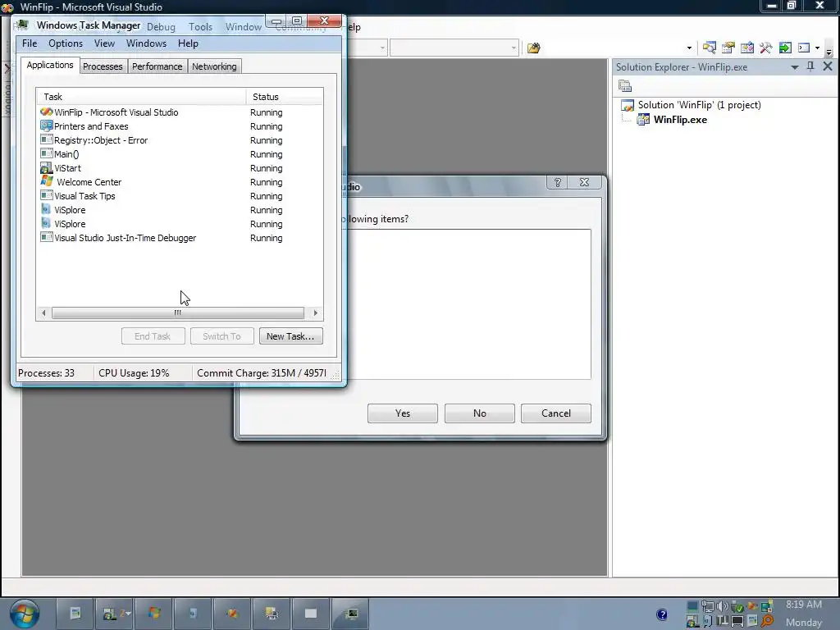Switch to the Processes tab
The image size is (840, 630).
[x=103, y=66]
